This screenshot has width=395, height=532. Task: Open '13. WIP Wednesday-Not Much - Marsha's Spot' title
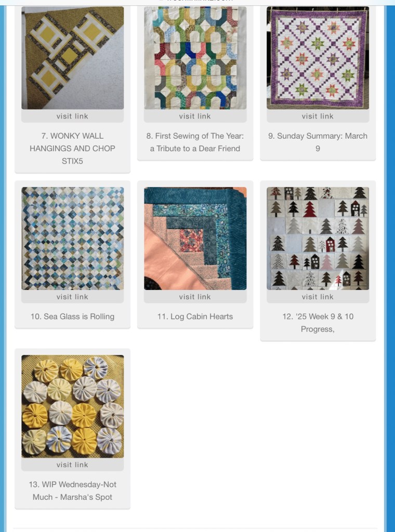coord(73,490)
